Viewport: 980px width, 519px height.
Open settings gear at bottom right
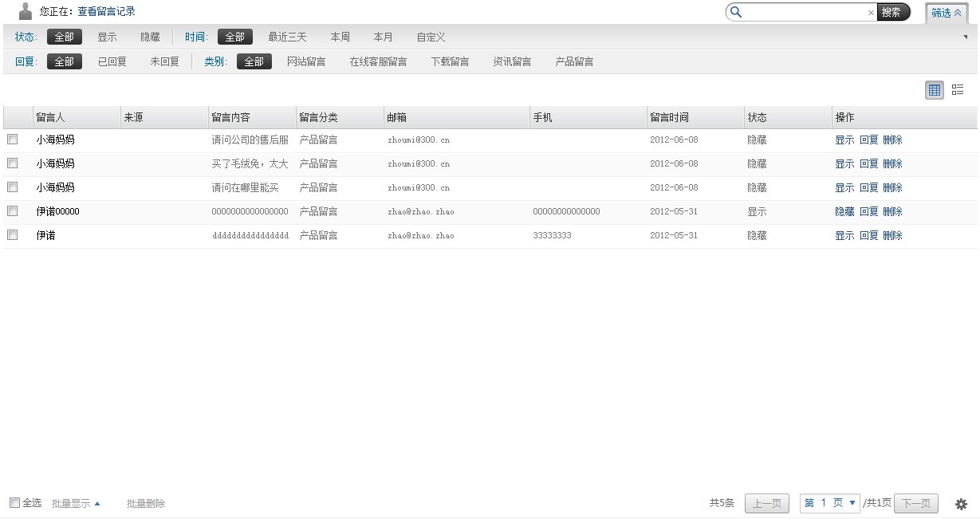[961, 504]
